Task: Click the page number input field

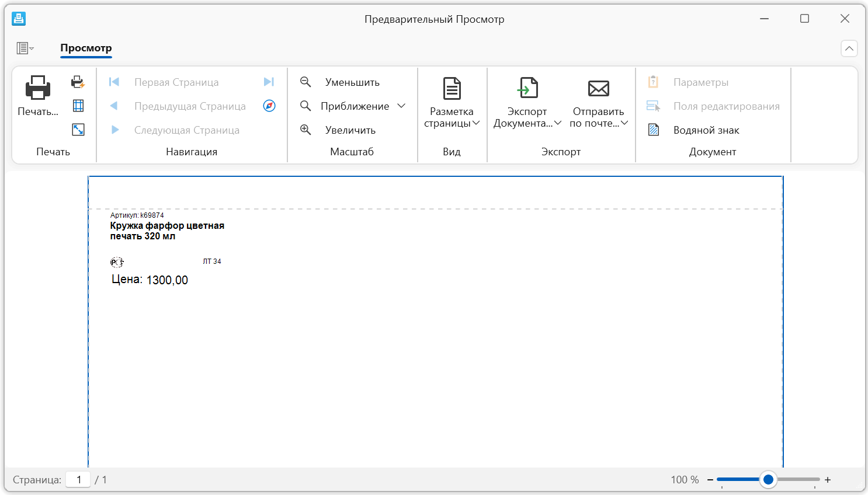Action: coord(78,480)
